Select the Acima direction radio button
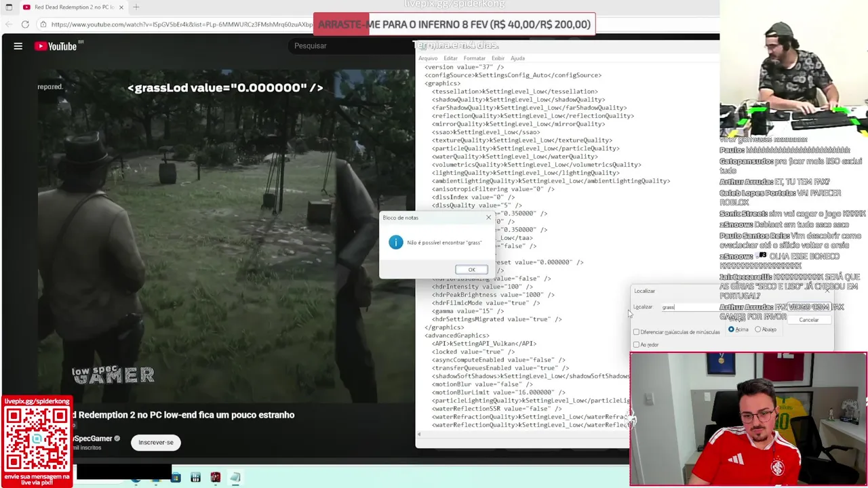 coord(731,329)
